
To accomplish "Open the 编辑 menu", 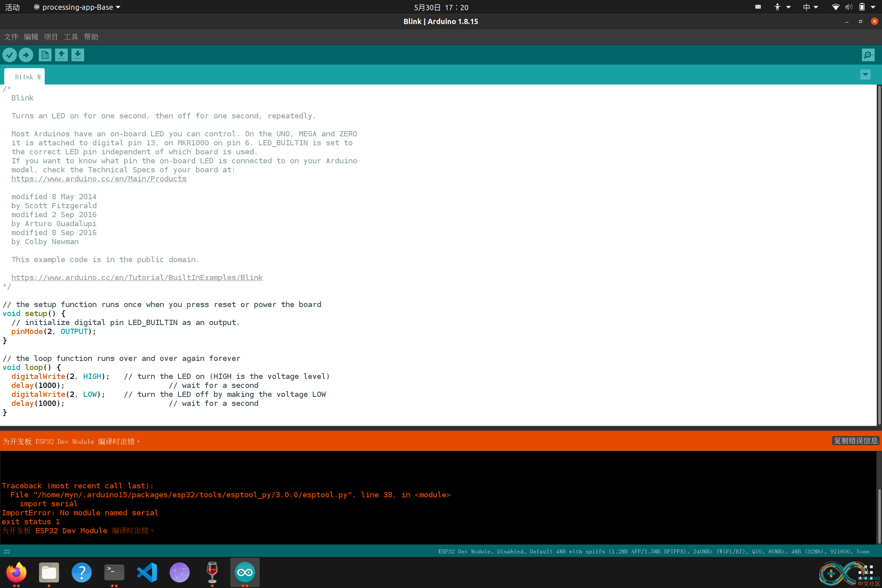I will 31,37.
